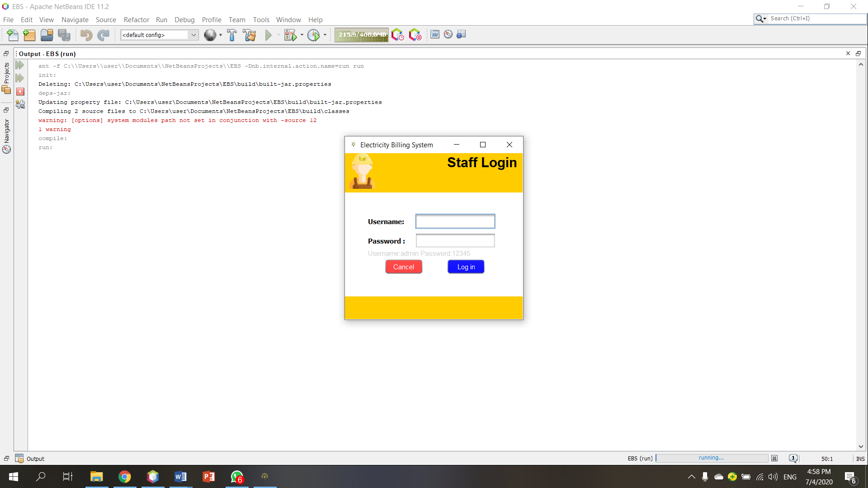This screenshot has width=868, height=488.
Task: Open the Refactor menu
Action: pyautogui.click(x=136, y=19)
